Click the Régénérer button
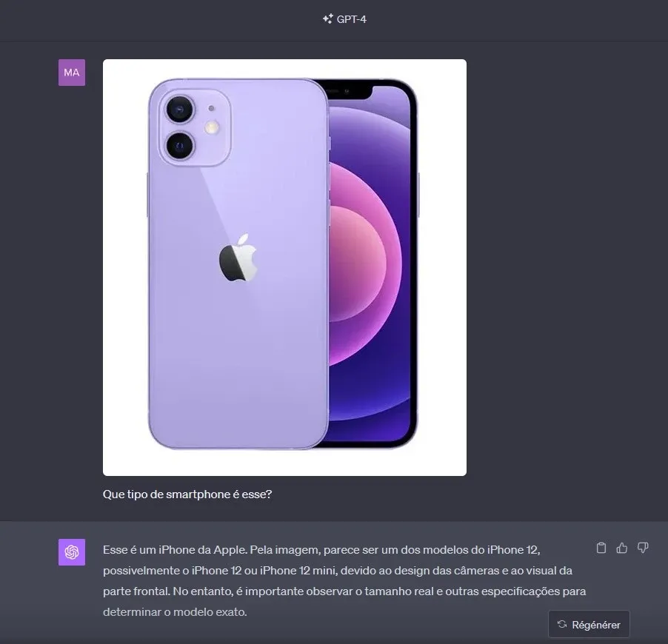Screen dimensions: 668x644 [x=589, y=625]
